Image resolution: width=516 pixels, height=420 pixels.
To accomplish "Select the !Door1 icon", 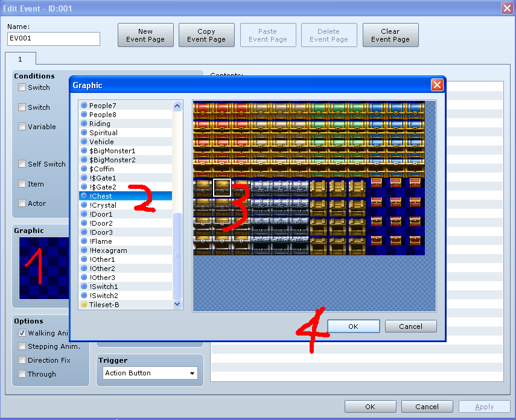I will pos(84,214).
